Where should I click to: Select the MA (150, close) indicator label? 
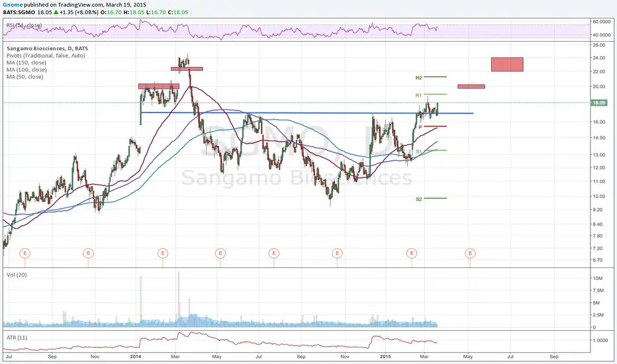26,63
